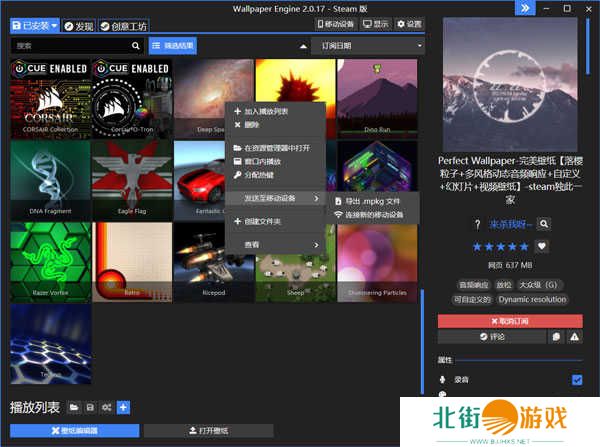Open the playlist folder icon

tap(74, 407)
